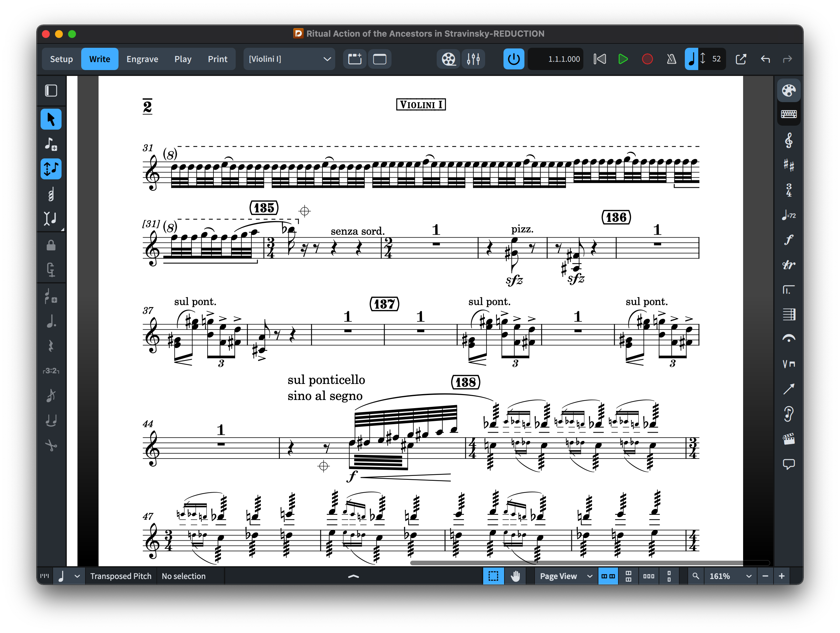Viewport: 840px width, 633px height.
Task: Toggle galley/page view window icon
Action: click(x=379, y=59)
